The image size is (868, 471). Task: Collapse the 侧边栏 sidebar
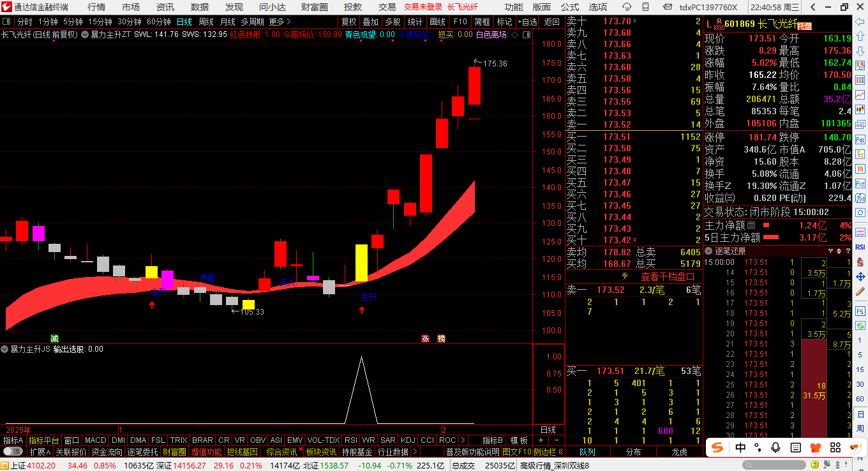548,452
